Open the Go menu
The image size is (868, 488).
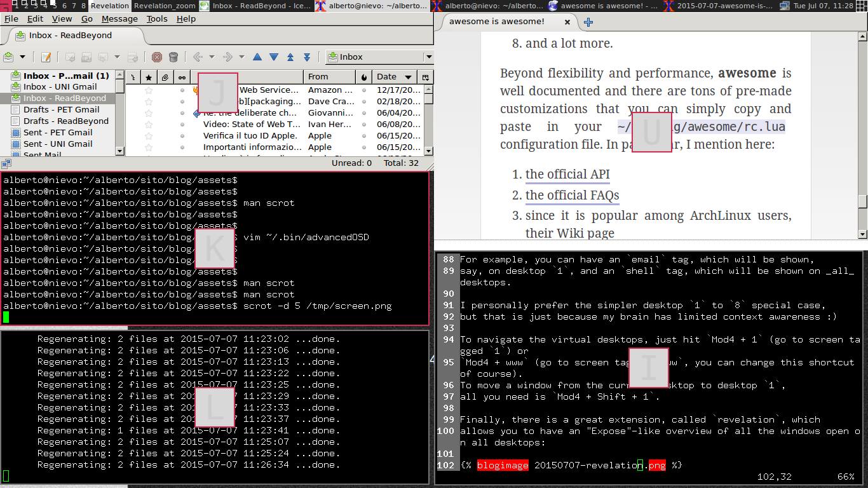pos(87,19)
